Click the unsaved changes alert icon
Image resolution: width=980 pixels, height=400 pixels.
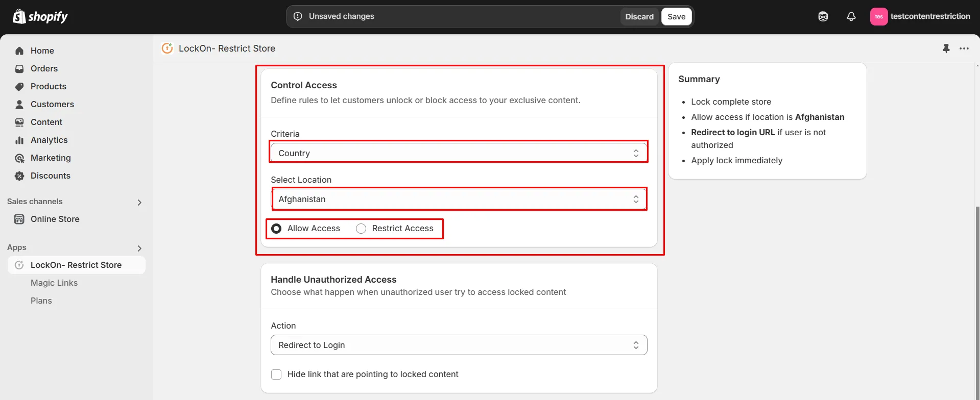click(x=298, y=16)
